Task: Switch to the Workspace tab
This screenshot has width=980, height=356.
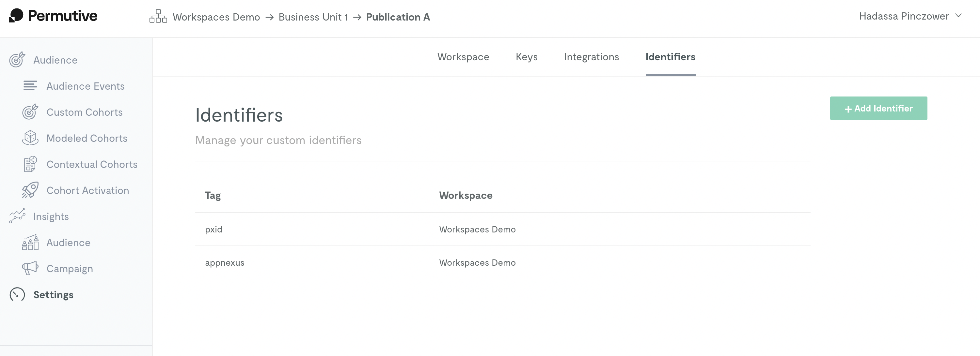Action: [463, 57]
